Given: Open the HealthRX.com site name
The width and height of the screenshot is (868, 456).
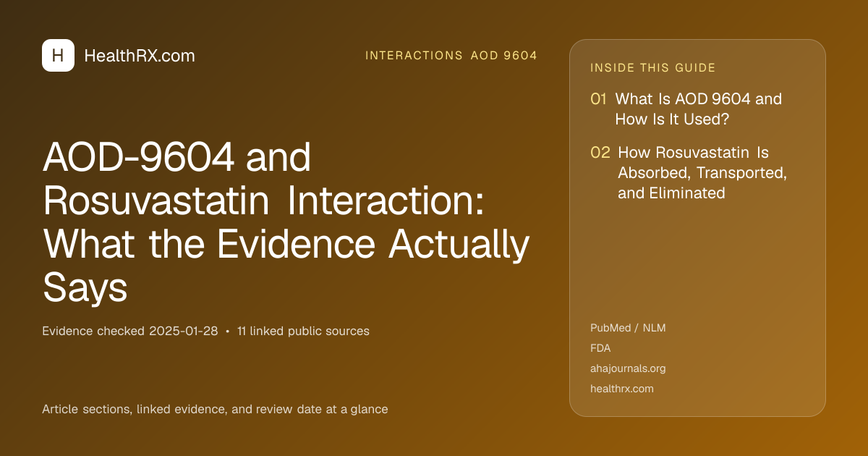Looking at the screenshot, I should 140,56.
